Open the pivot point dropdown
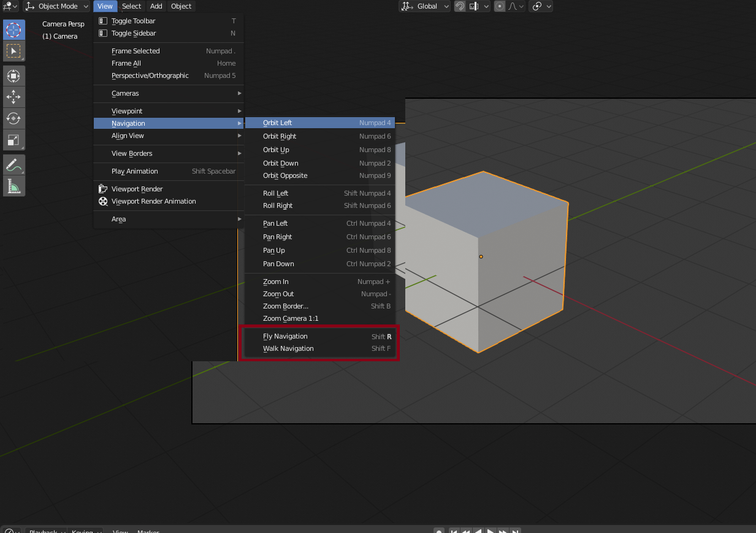The height and width of the screenshot is (533, 756). (x=541, y=6)
